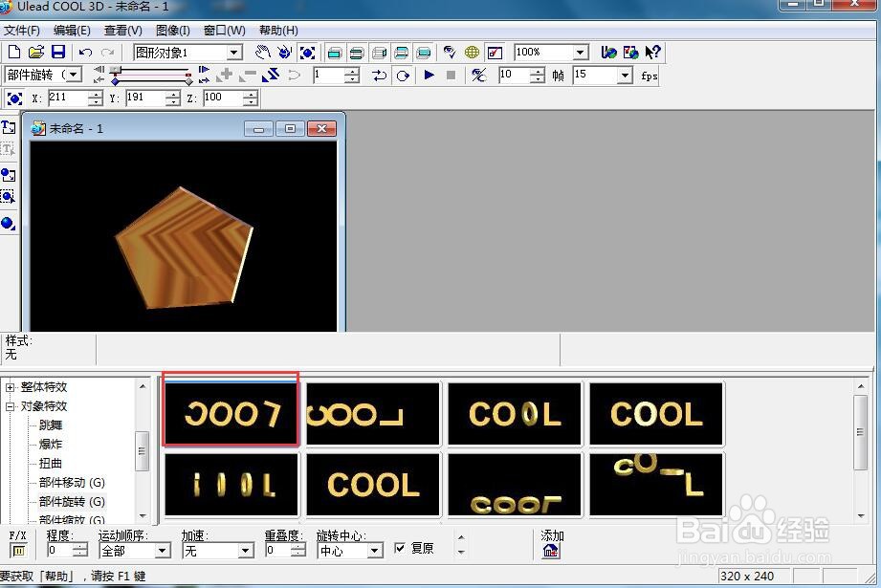Click the key frame diamond marker on timeline
Screen dimensions: 881x588
coord(115,81)
